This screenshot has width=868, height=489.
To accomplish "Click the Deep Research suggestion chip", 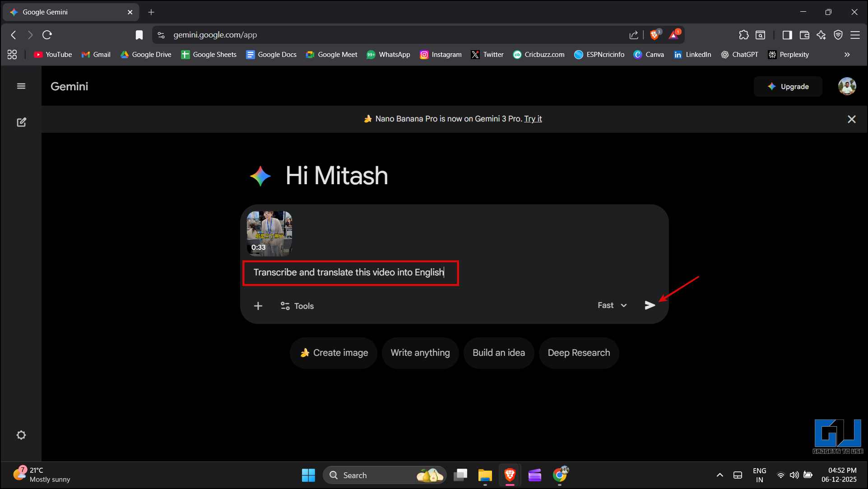I will tap(579, 353).
